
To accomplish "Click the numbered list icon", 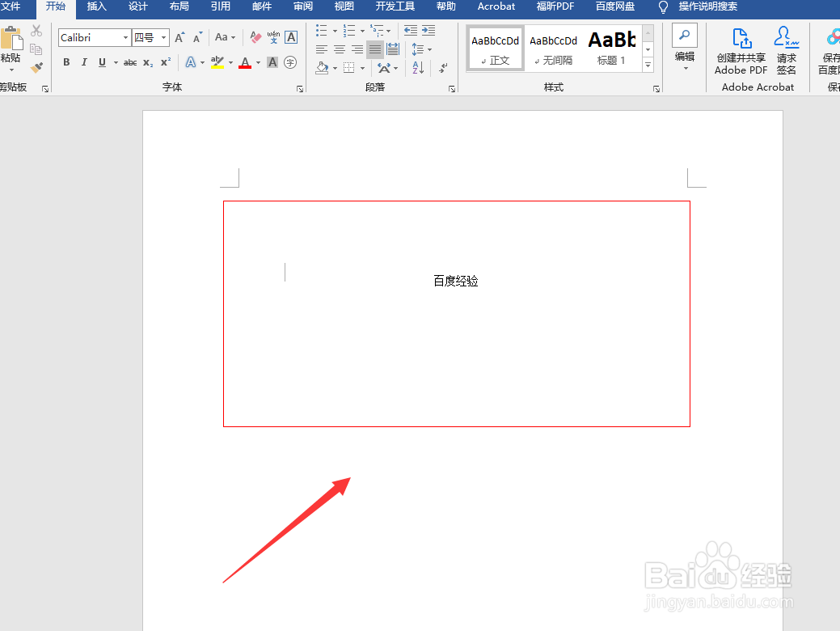I will point(349,31).
